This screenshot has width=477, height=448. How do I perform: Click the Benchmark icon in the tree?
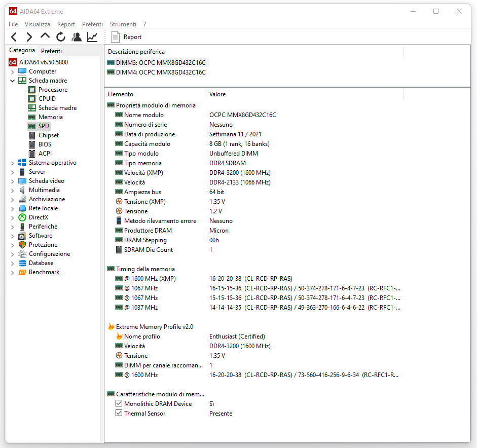(22, 272)
